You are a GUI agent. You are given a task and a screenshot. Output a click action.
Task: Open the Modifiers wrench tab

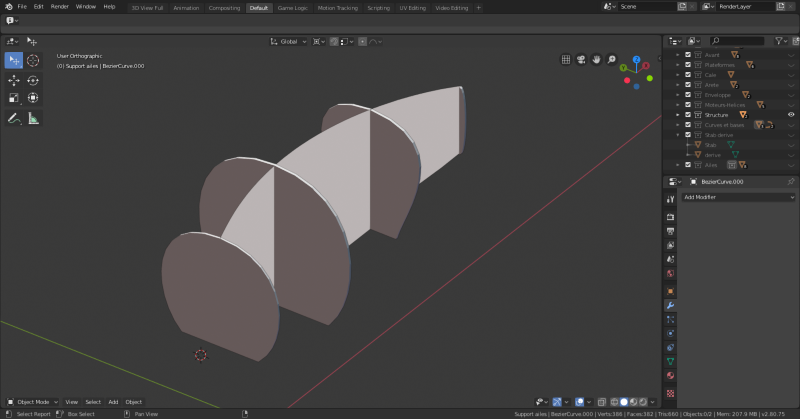coord(670,305)
